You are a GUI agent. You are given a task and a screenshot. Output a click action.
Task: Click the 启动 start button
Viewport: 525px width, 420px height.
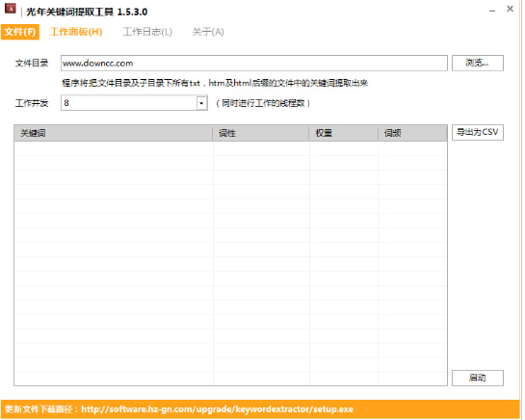coord(478,378)
